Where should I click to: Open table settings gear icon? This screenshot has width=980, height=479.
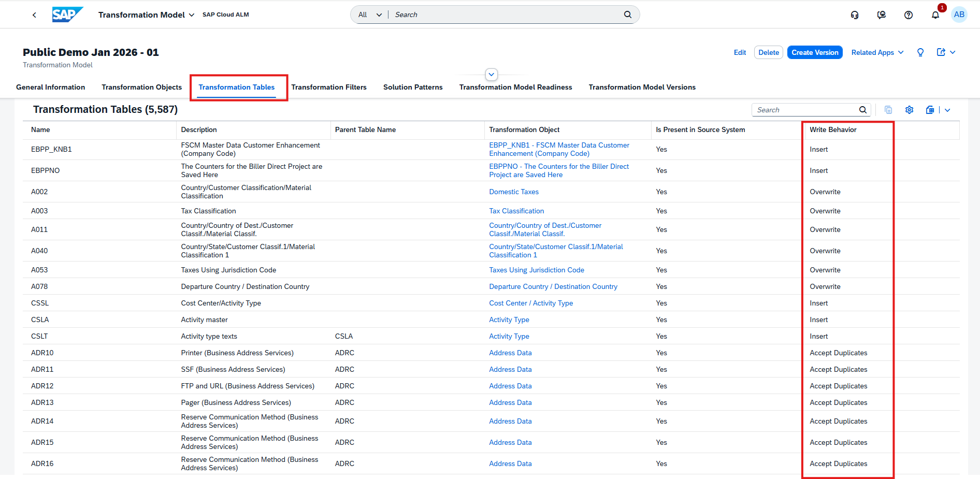(909, 110)
